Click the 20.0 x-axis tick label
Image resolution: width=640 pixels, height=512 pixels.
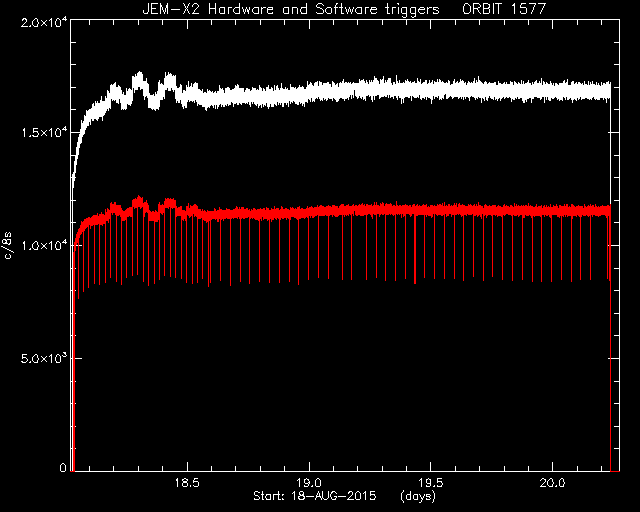552,483
